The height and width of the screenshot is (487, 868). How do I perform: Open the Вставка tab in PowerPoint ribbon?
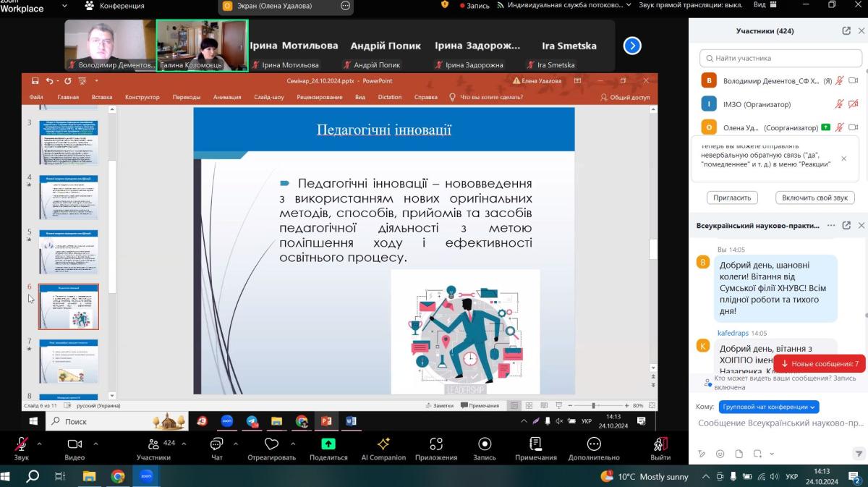(102, 97)
